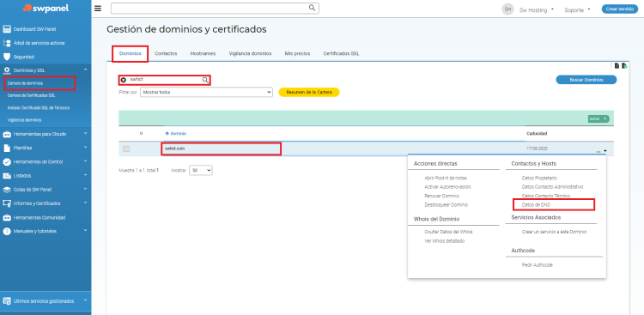The width and height of the screenshot is (644, 315).
Task: Select Desbloquear Dominio
Action: (446, 204)
